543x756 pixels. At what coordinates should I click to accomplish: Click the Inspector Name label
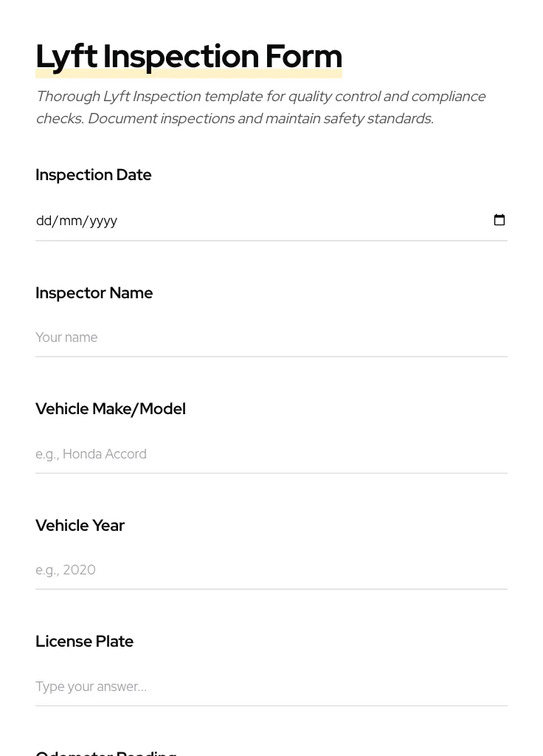[94, 293]
